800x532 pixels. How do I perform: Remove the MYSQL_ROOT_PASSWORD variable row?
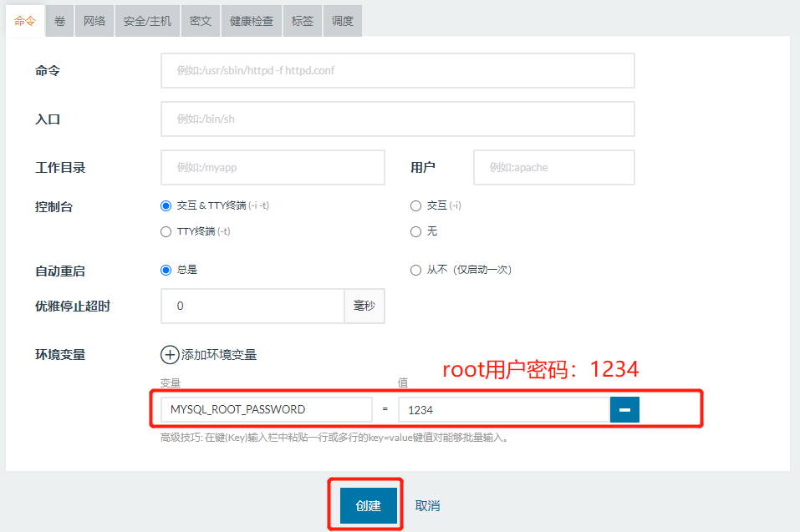[624, 409]
